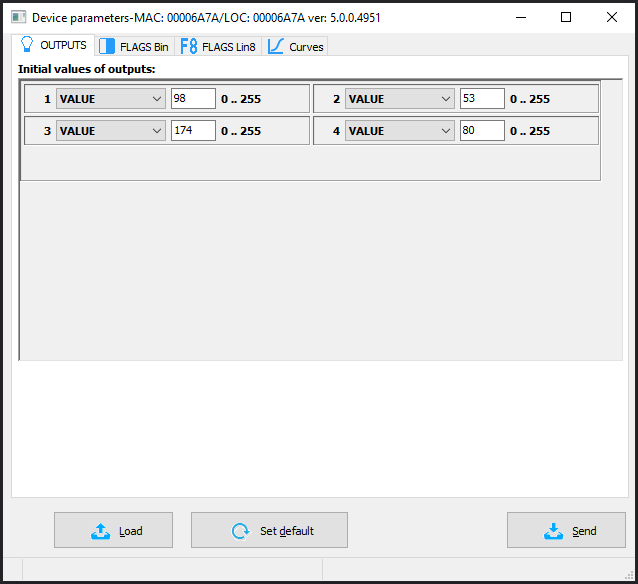
Task: Click output 4 value field showing 80
Action: coord(482,131)
